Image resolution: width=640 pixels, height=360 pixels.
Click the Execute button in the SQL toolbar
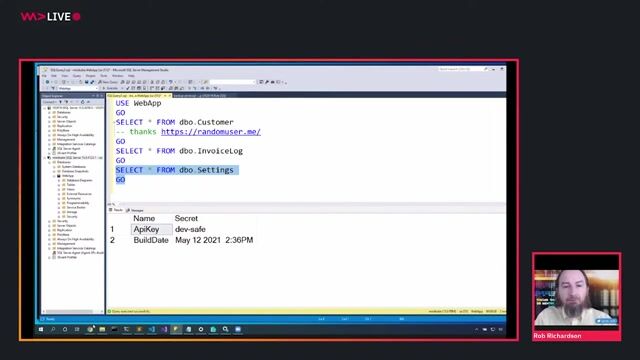point(110,88)
